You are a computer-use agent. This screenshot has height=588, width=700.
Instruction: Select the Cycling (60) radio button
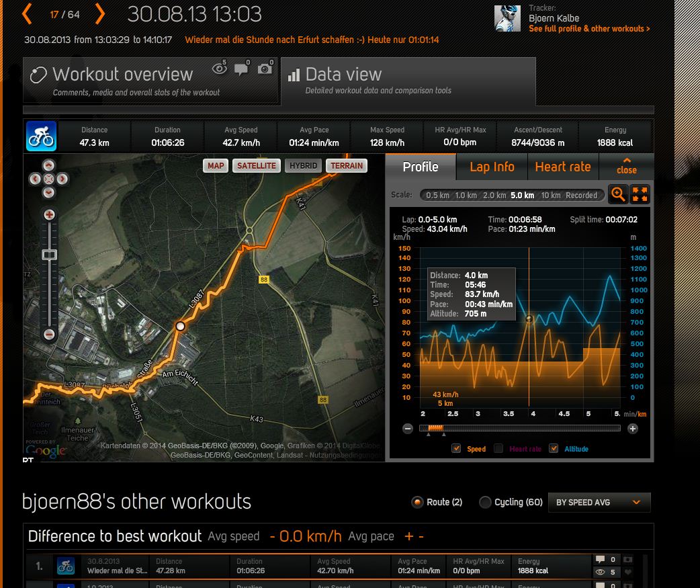pyautogui.click(x=485, y=502)
